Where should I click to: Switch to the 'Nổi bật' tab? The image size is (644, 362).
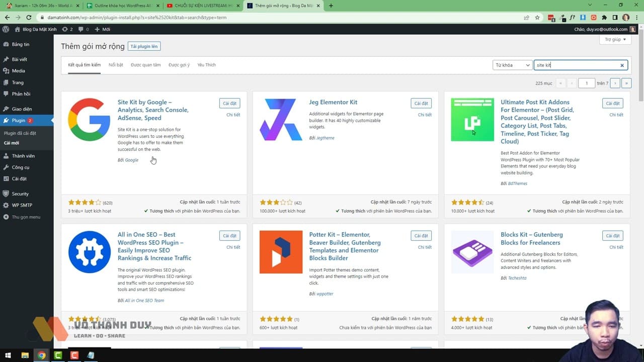point(116,65)
